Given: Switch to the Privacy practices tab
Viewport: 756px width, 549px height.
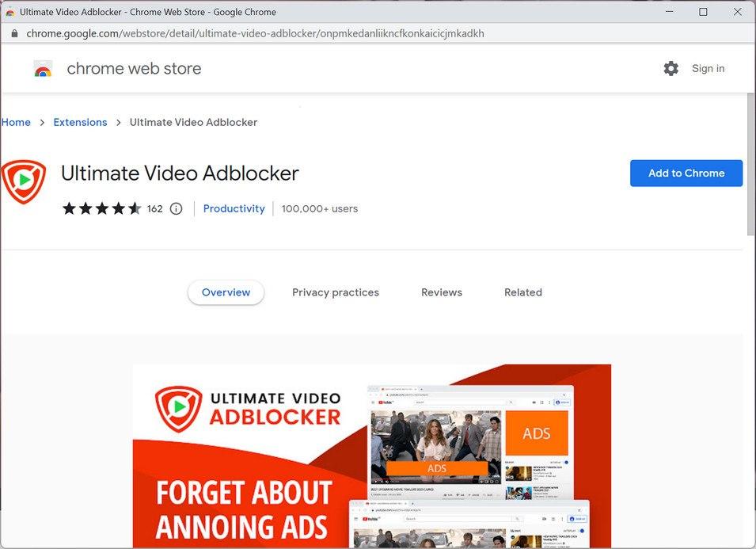Looking at the screenshot, I should [336, 292].
